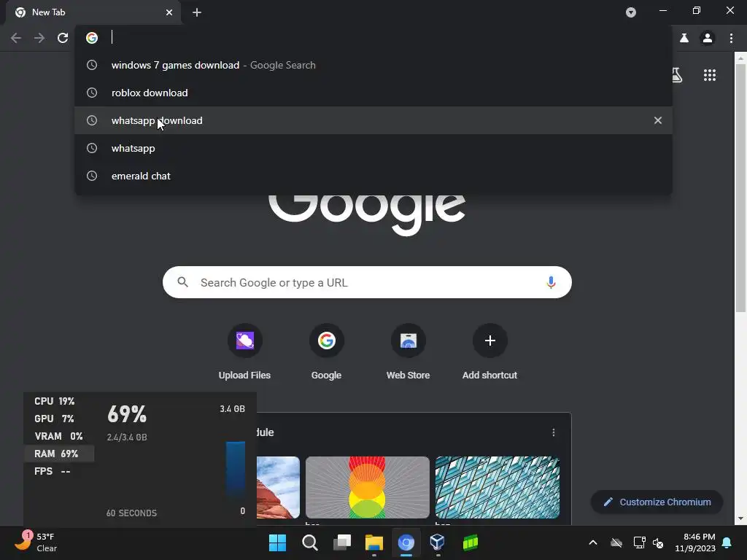Viewport: 747px width, 560px height.
Task: Open the Chromium three-dot menu
Action: click(x=731, y=38)
